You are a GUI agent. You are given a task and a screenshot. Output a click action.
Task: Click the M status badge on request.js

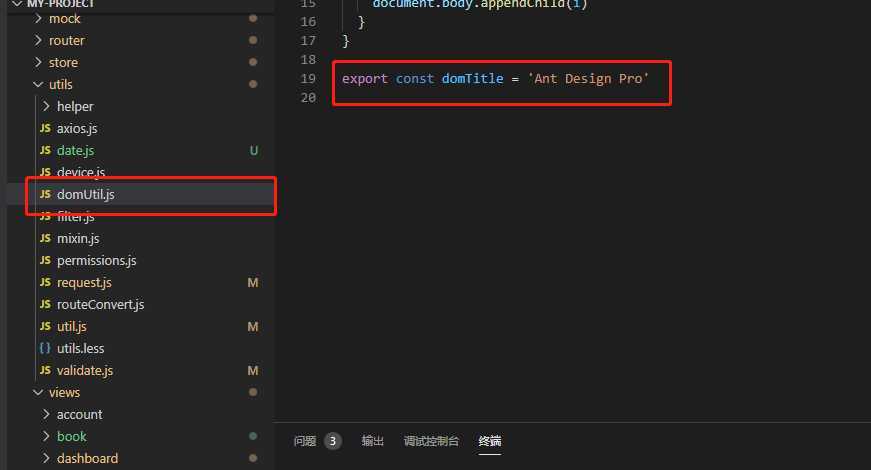tap(253, 283)
